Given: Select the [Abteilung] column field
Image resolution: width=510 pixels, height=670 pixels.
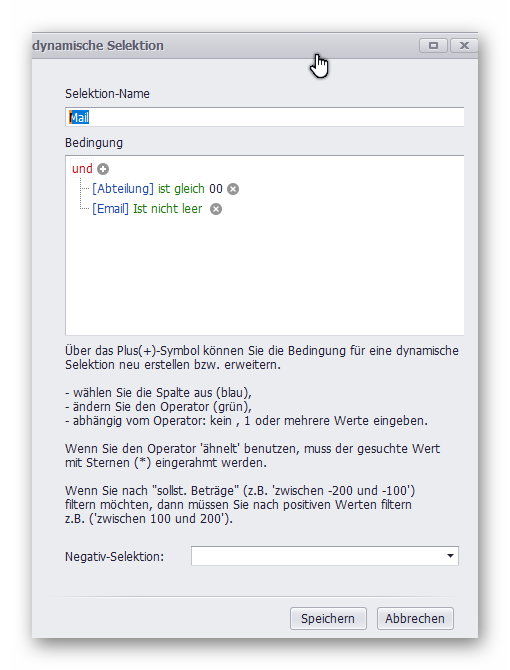Looking at the screenshot, I should coord(123,188).
